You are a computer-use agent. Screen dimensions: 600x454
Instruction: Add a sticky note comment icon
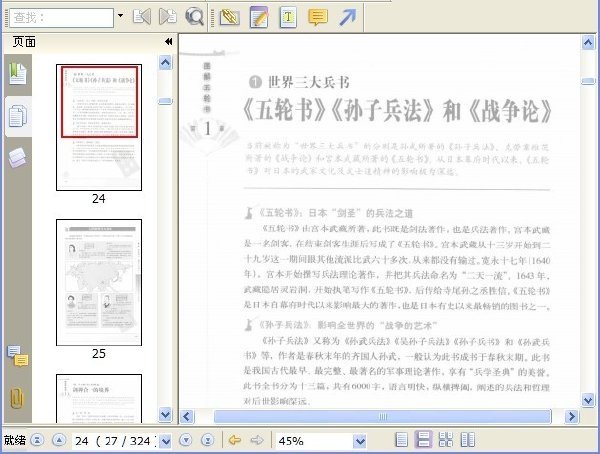pos(318,17)
